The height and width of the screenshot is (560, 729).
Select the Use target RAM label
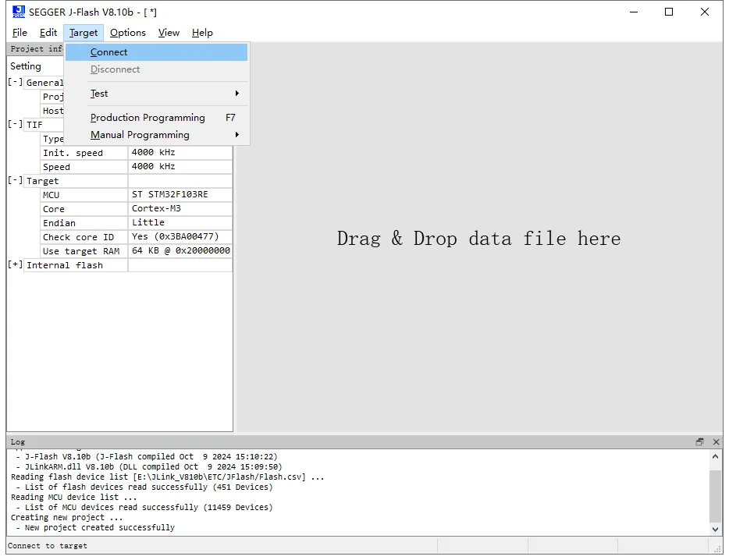coord(84,251)
